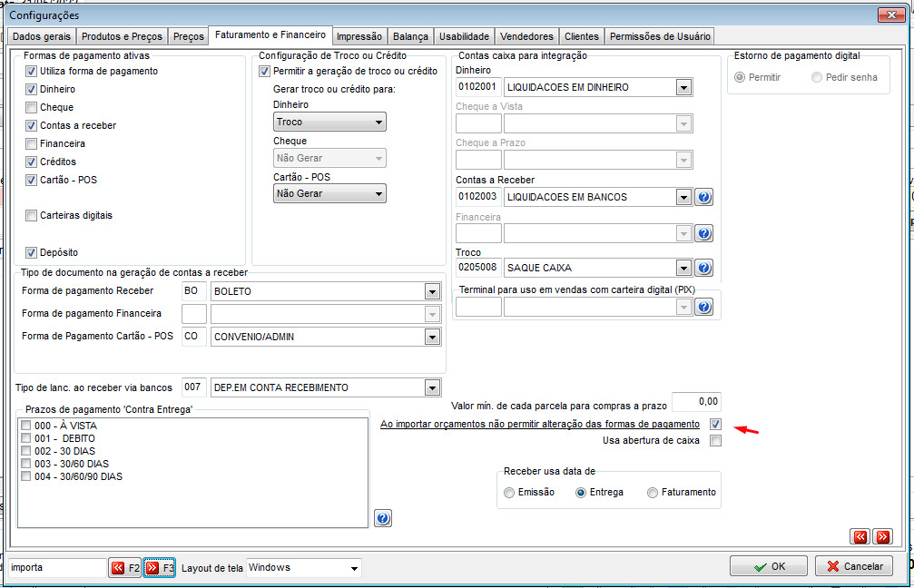
Task: Open the BOLETO document type dropdown
Action: [x=432, y=291]
